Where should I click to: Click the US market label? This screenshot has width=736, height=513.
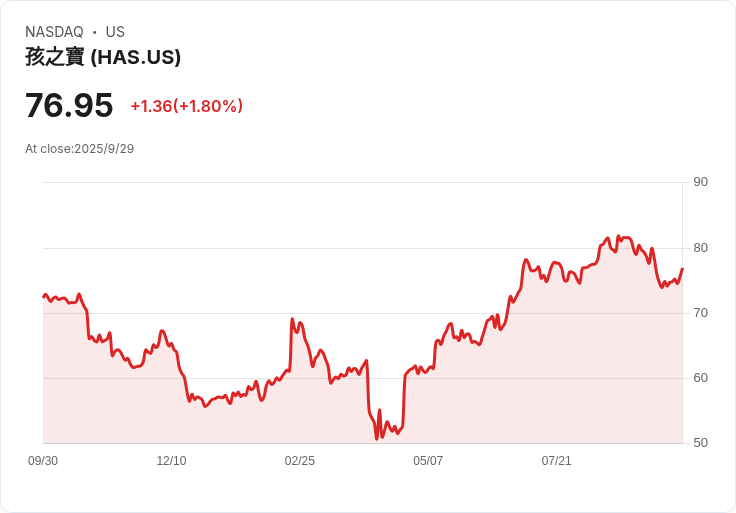pyautogui.click(x=115, y=32)
